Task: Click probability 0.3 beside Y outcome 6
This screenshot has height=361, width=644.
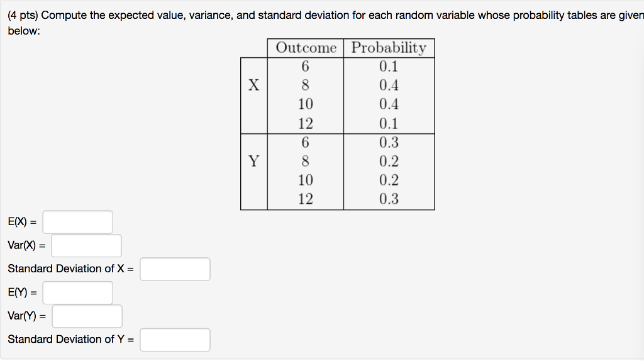Action: tap(389, 142)
